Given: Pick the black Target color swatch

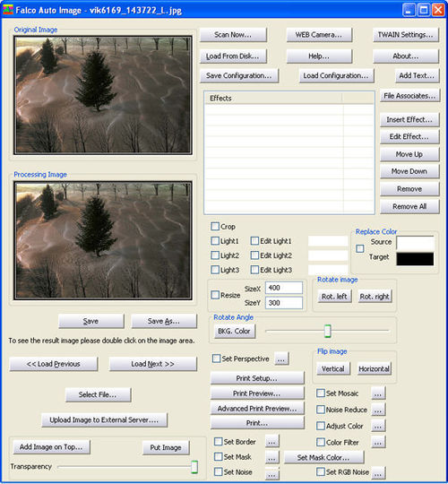Looking at the screenshot, I should pos(415,259).
